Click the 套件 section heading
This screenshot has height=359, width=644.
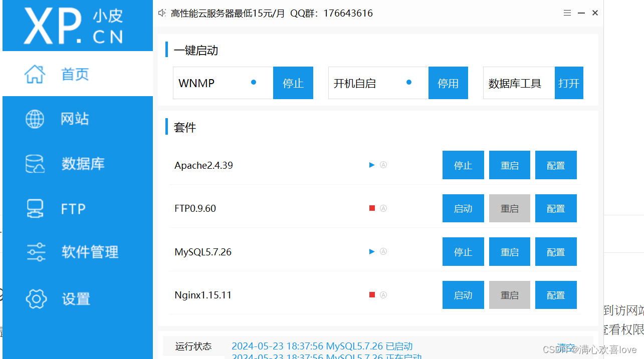pos(185,127)
